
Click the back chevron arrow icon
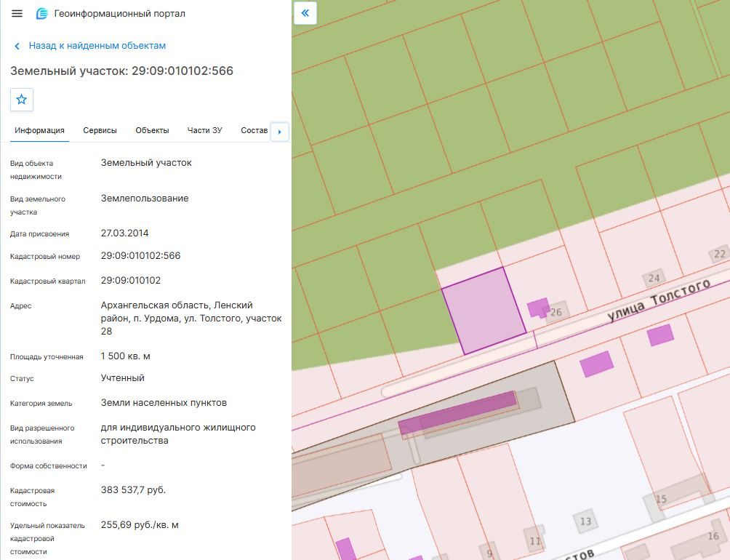pos(17,46)
